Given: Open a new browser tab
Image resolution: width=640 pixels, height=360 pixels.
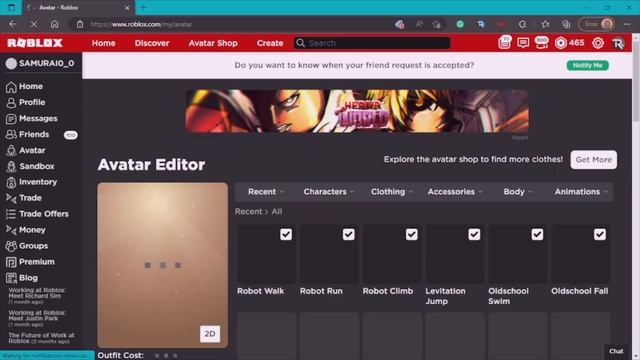Looking at the screenshot, I should 143,7.
